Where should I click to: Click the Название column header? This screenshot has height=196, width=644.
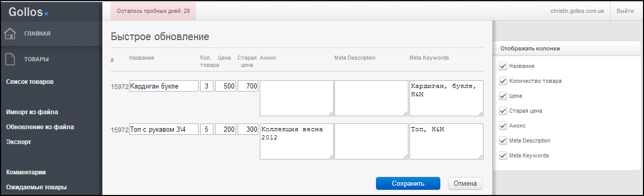point(141,58)
